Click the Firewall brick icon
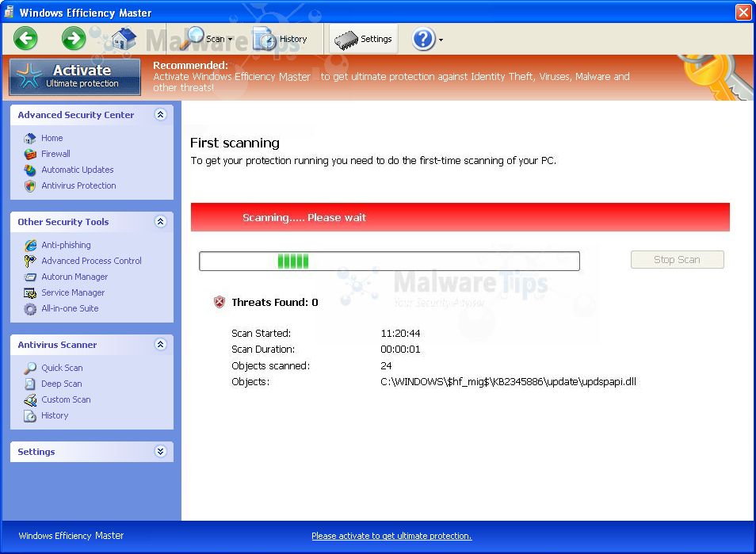756x554 pixels. point(30,155)
